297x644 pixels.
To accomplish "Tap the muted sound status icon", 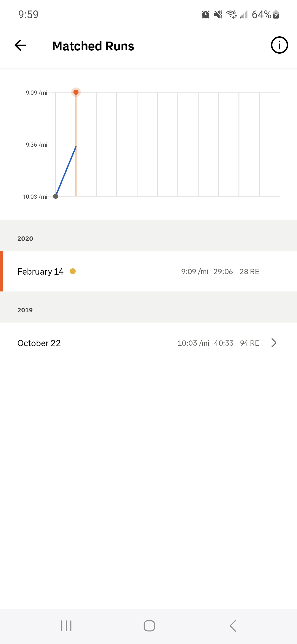I will 218,14.
